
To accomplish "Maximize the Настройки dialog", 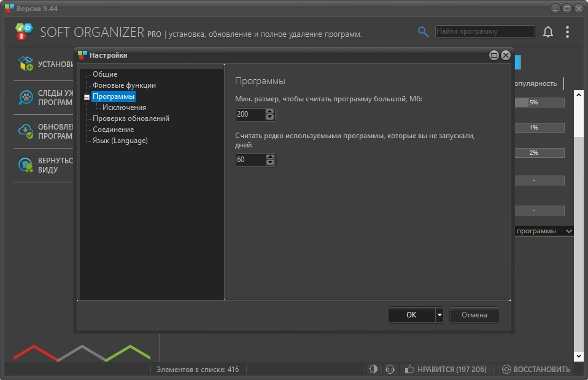I will click(494, 55).
